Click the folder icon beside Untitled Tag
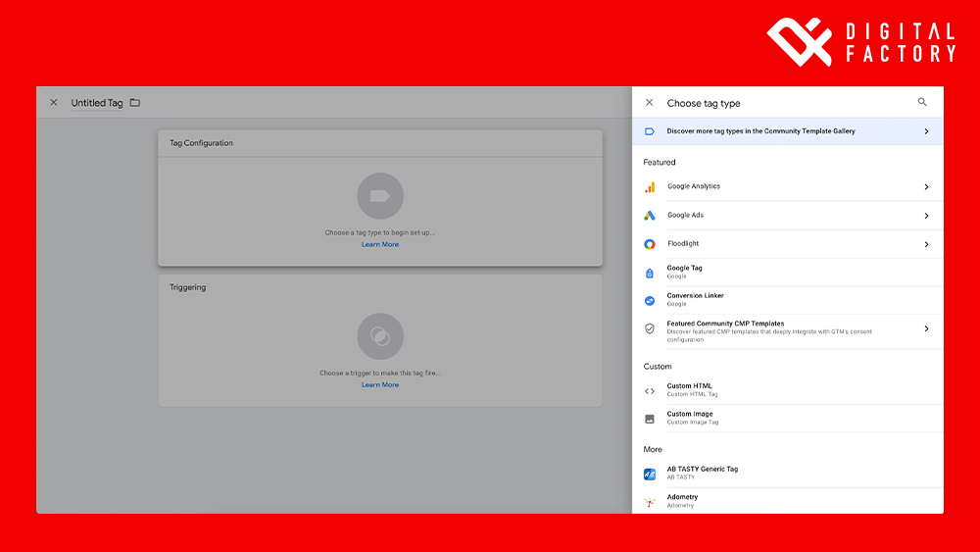980x552 pixels. tap(135, 103)
